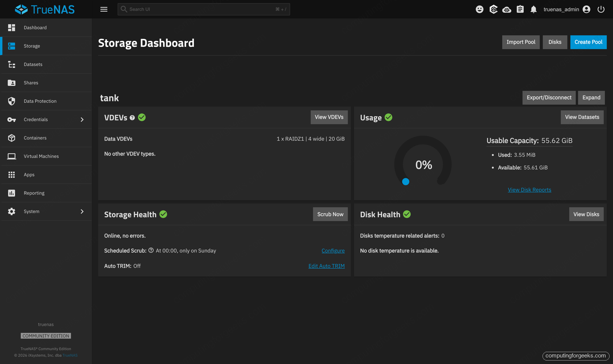Click the Create Pool button
This screenshot has height=364, width=613.
pos(588,42)
